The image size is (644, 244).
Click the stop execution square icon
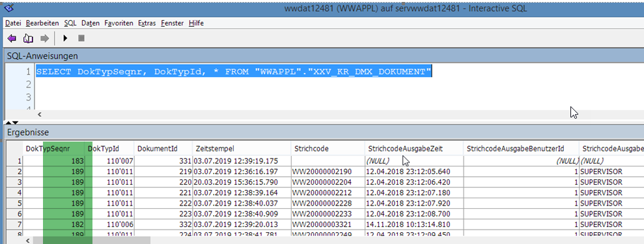point(81,38)
